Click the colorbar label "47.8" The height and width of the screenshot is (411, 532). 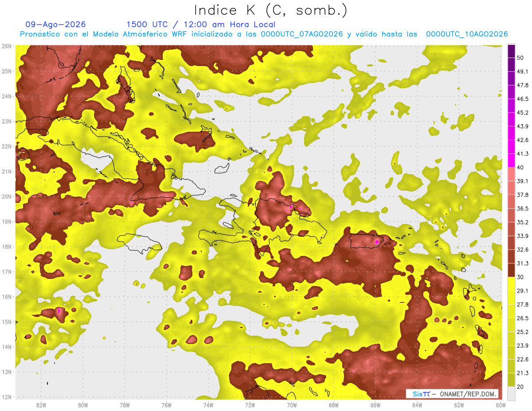(522, 85)
